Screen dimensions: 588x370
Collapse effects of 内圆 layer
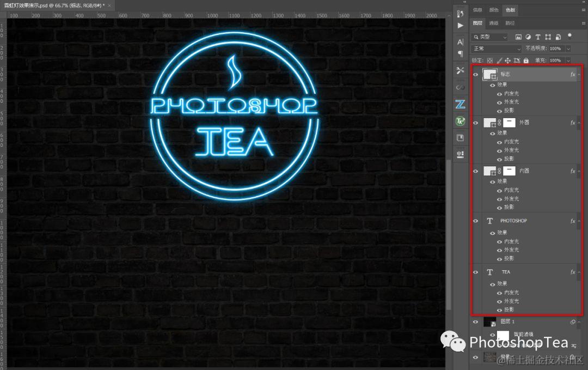coord(579,172)
